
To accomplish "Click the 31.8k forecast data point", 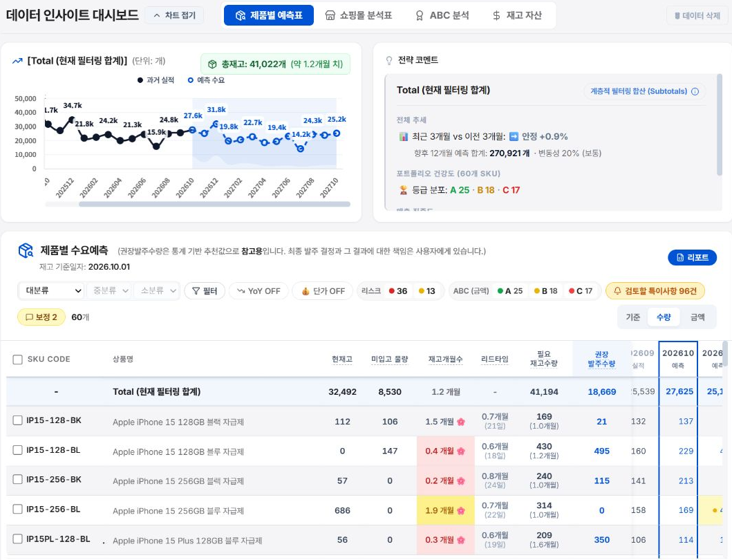I will [215, 124].
